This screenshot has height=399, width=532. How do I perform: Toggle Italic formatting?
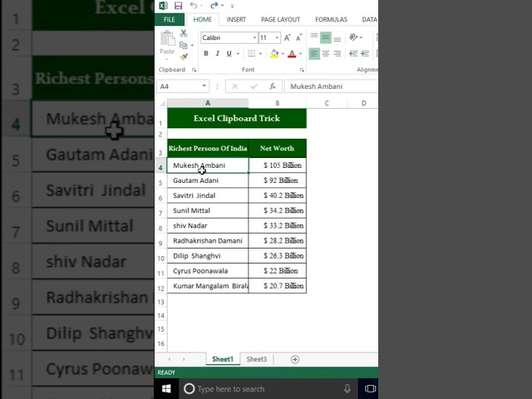tap(218, 53)
